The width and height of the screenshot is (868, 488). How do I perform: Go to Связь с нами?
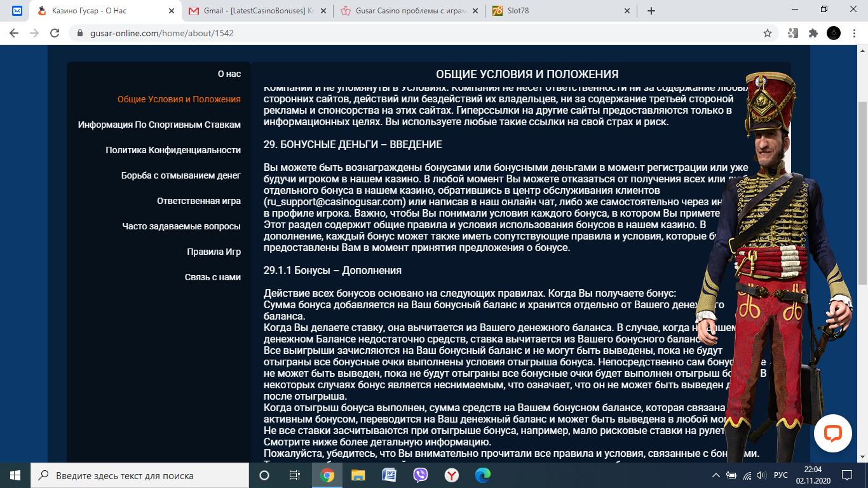(x=213, y=277)
